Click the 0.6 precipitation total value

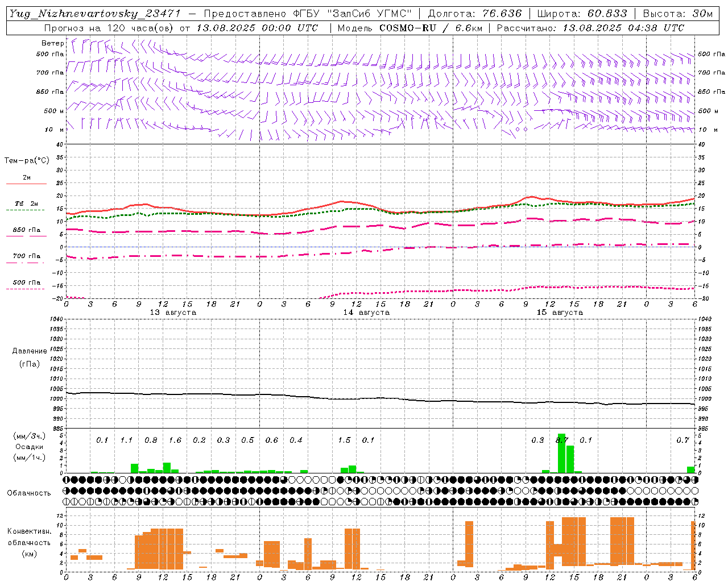272,440
